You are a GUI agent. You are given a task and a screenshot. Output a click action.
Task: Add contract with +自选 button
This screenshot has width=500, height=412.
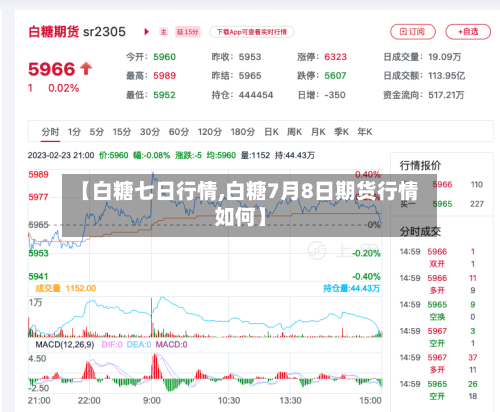(468, 32)
